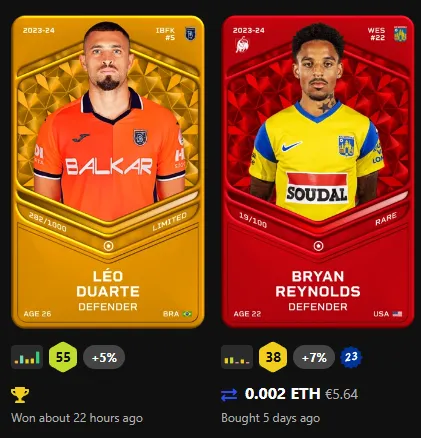
Task: Click the USA flag on Reynolds card
Action: point(397,314)
